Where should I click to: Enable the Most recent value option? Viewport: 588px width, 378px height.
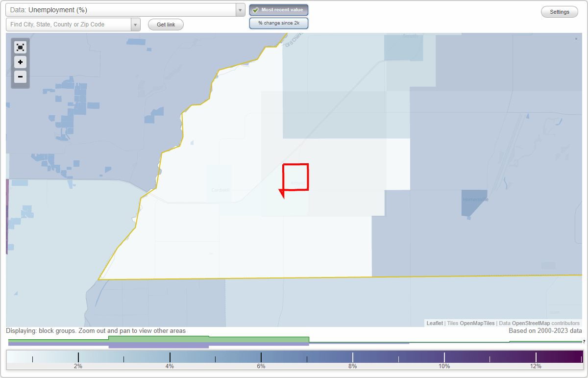(279, 10)
